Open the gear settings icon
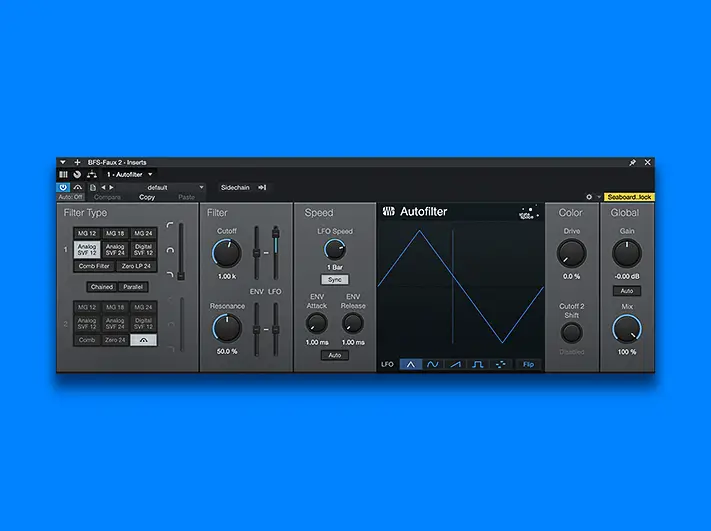Viewport: 711px width, 531px height. click(x=589, y=197)
